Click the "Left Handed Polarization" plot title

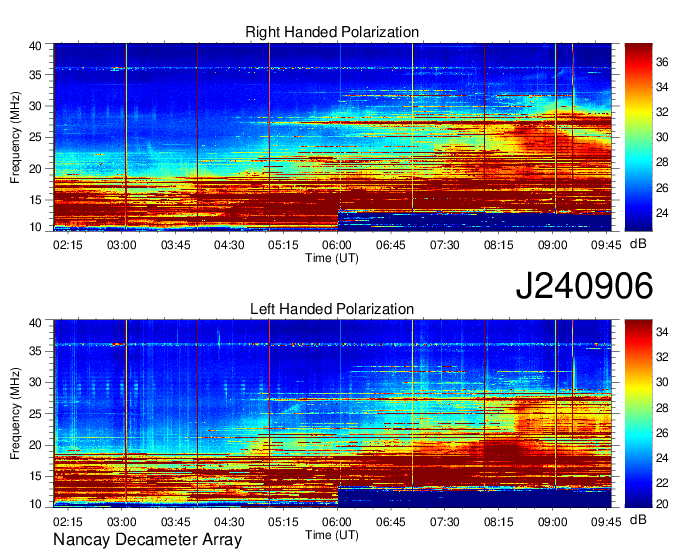point(332,309)
